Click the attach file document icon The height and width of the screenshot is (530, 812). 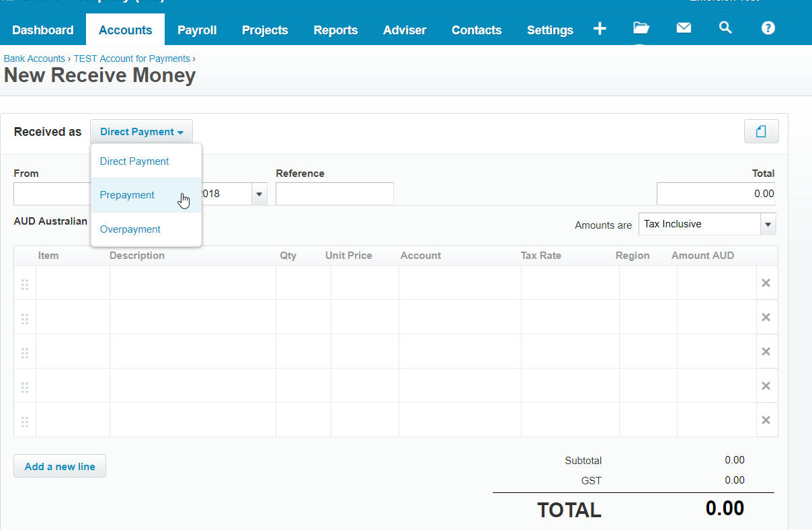tap(761, 132)
